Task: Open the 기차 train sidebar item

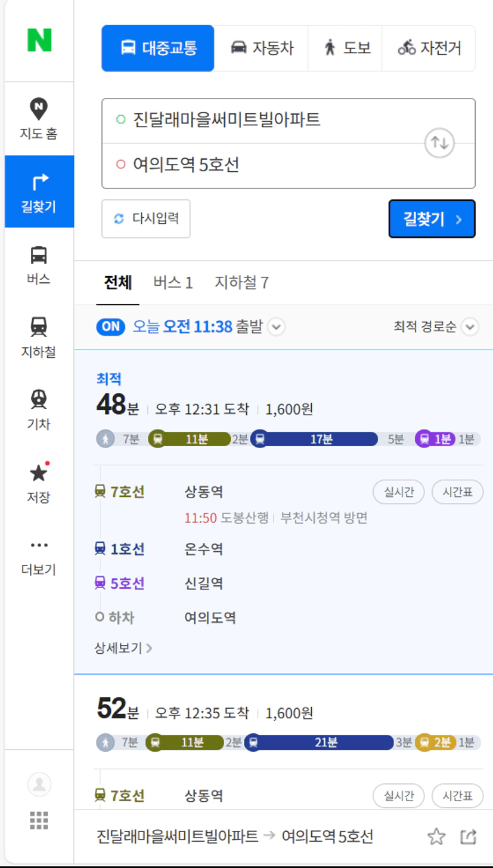Action: coord(39,410)
